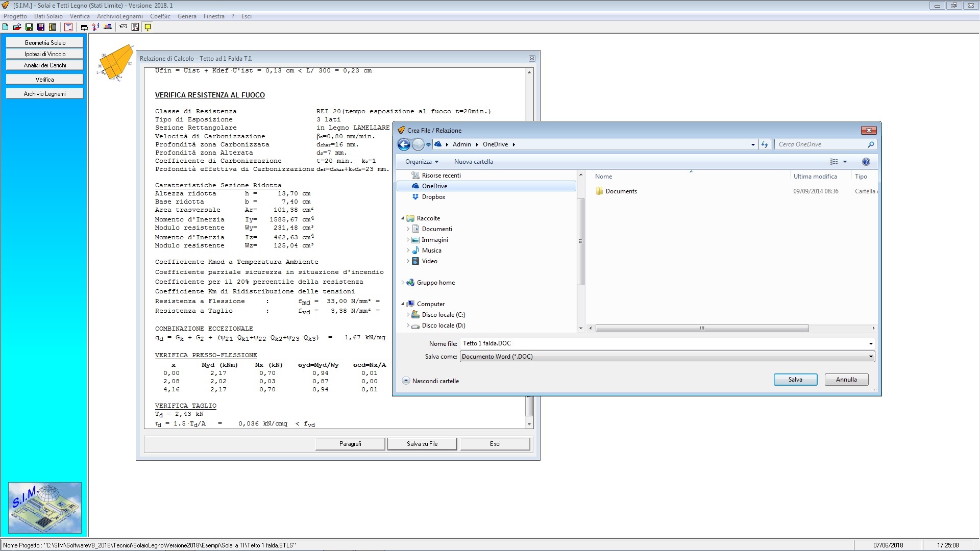Click the green save floppy icon
Image resolution: width=980 pixels, height=551 pixels.
[29, 27]
